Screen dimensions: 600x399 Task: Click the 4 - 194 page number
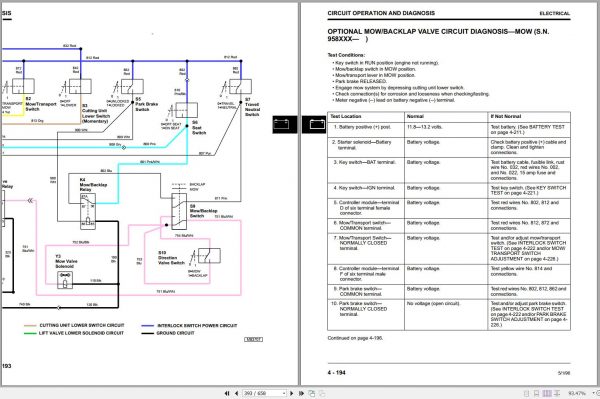click(x=336, y=373)
